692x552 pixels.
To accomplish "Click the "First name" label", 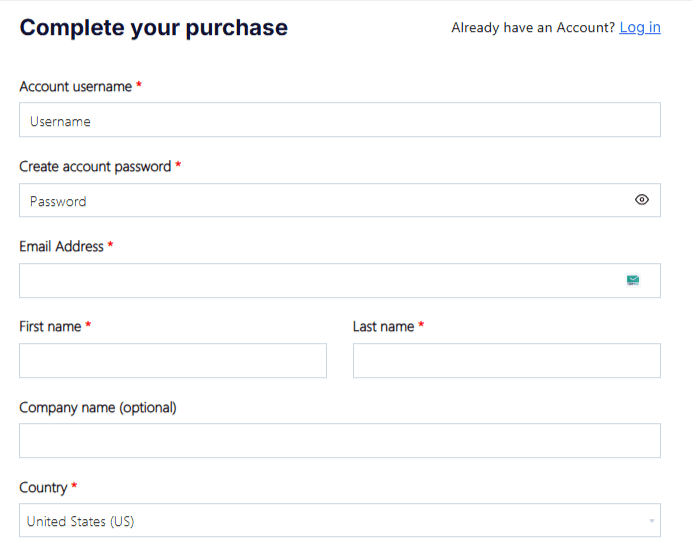I will click(50, 326).
